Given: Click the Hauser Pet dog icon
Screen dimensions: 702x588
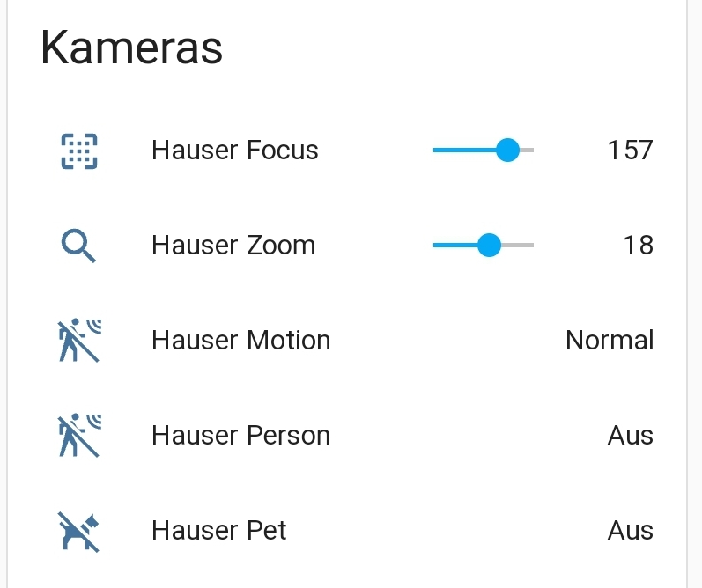Looking at the screenshot, I should (x=79, y=531).
